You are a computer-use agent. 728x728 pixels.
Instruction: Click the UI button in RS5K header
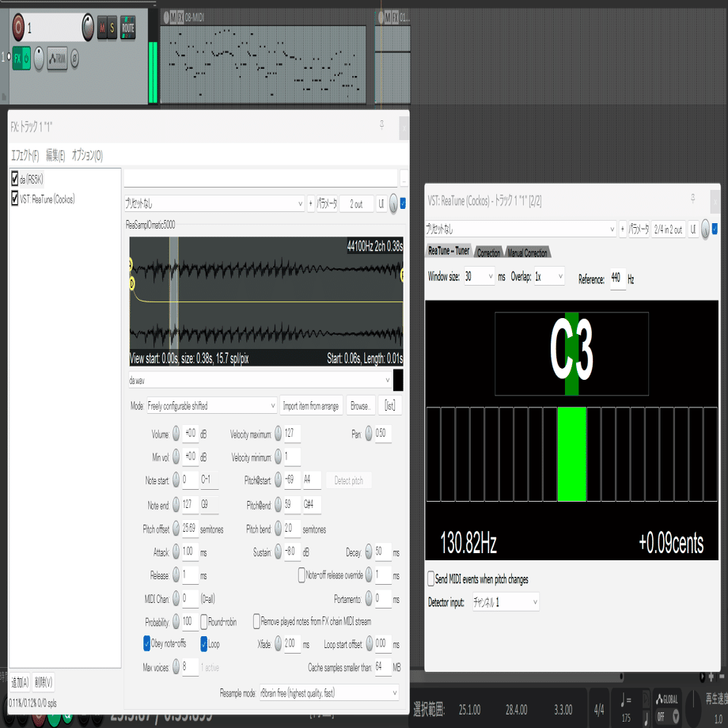point(381,203)
